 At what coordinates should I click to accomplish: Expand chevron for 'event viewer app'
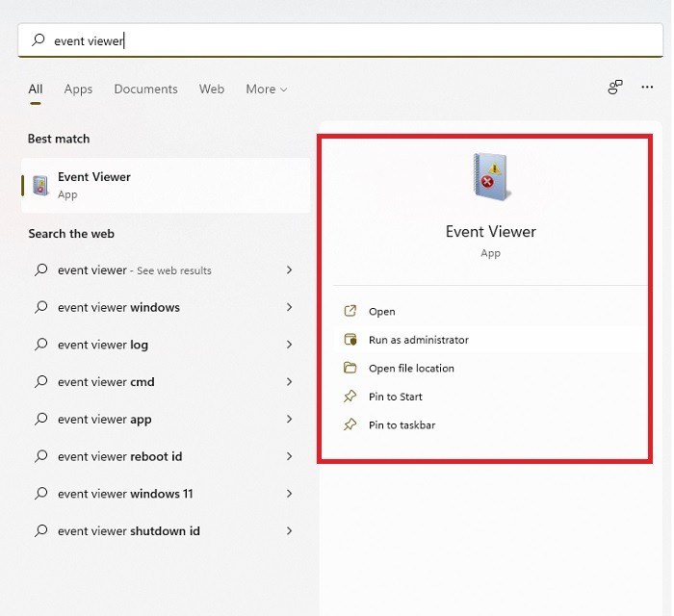(x=290, y=419)
